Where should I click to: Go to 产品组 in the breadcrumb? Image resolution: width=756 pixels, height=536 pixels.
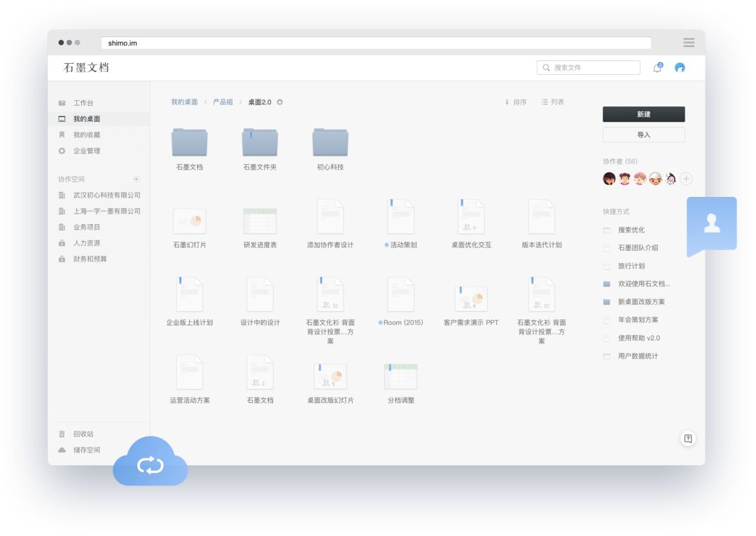223,102
